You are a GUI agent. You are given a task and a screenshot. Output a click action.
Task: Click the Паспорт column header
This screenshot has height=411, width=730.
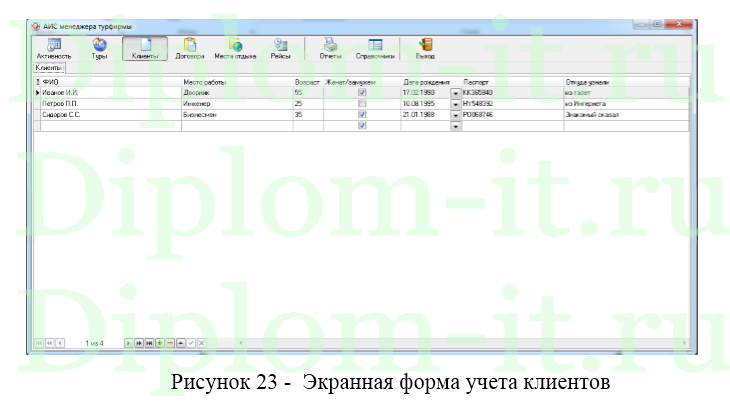pyautogui.click(x=513, y=82)
